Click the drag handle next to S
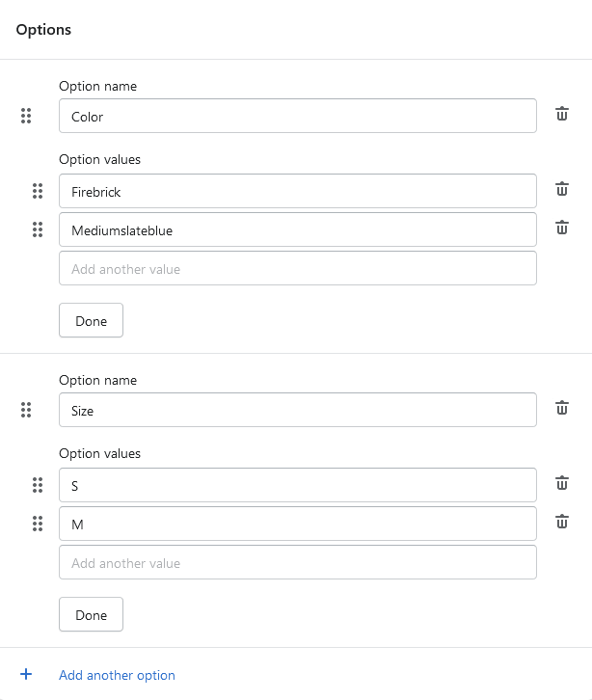 [x=38, y=485]
